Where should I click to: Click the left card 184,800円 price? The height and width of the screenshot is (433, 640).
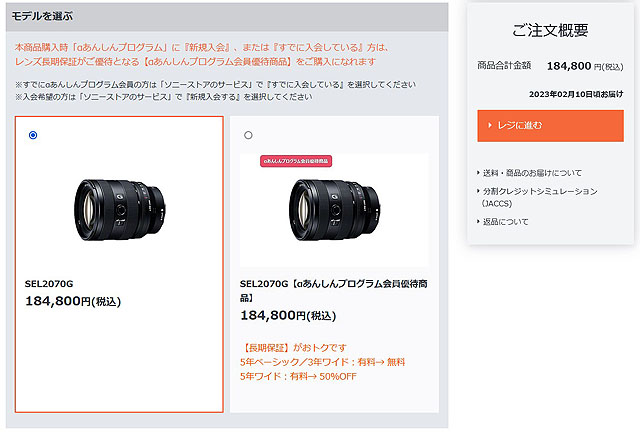(x=73, y=301)
